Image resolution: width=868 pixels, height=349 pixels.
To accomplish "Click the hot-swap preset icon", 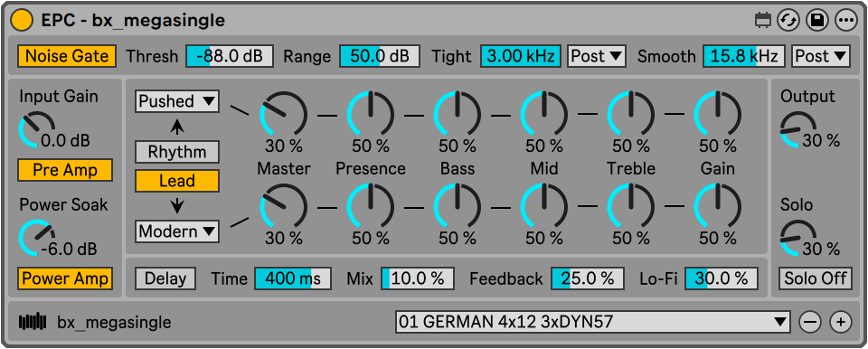I will 788,21.
